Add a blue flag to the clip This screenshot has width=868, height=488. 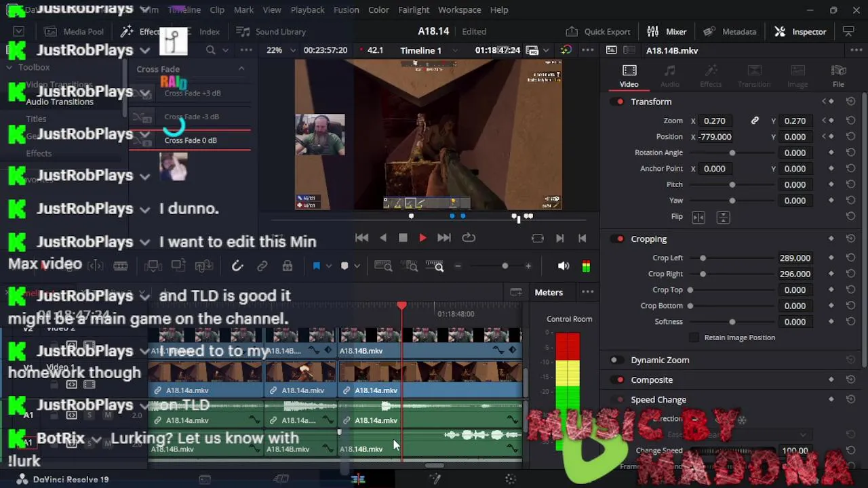pos(316,266)
